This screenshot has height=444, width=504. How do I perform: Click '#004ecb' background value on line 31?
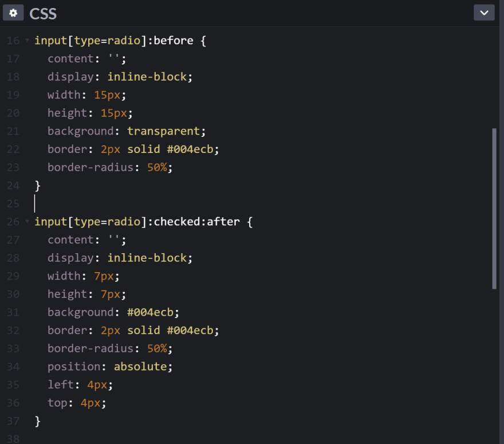(150, 312)
